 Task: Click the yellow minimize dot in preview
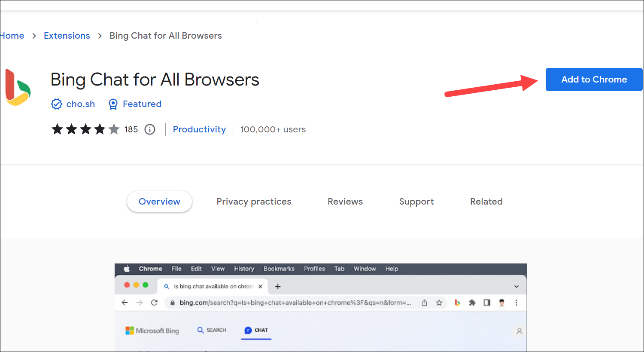coord(136,285)
